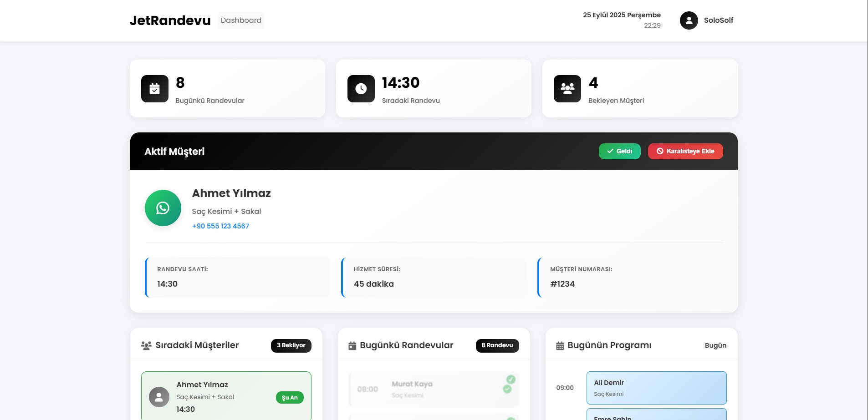This screenshot has width=868, height=420.
Task: Click the green WhatsApp contact icon
Action: point(163,208)
